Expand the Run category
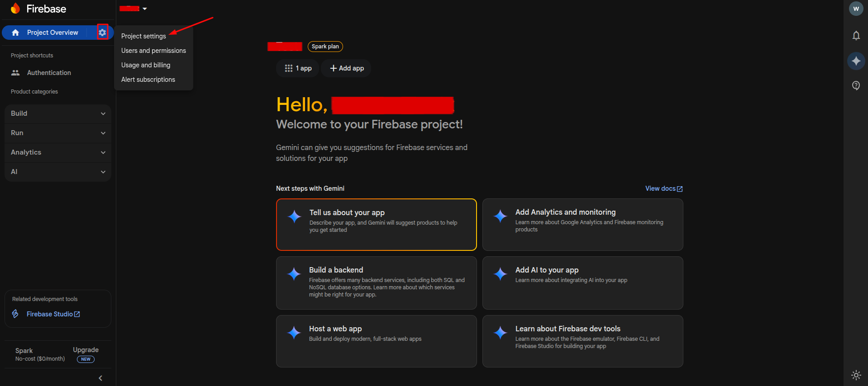The width and height of the screenshot is (868, 386). 58,133
